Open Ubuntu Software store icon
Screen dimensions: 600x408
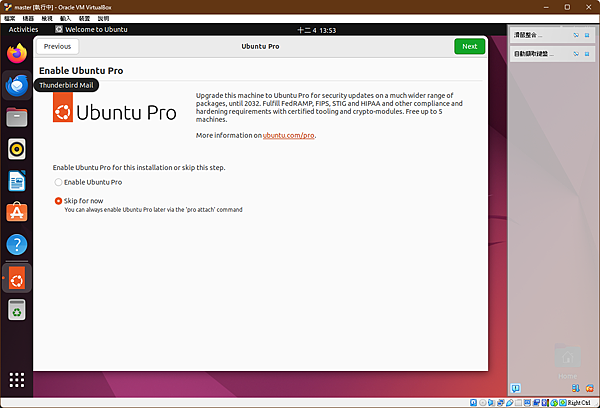(x=17, y=212)
